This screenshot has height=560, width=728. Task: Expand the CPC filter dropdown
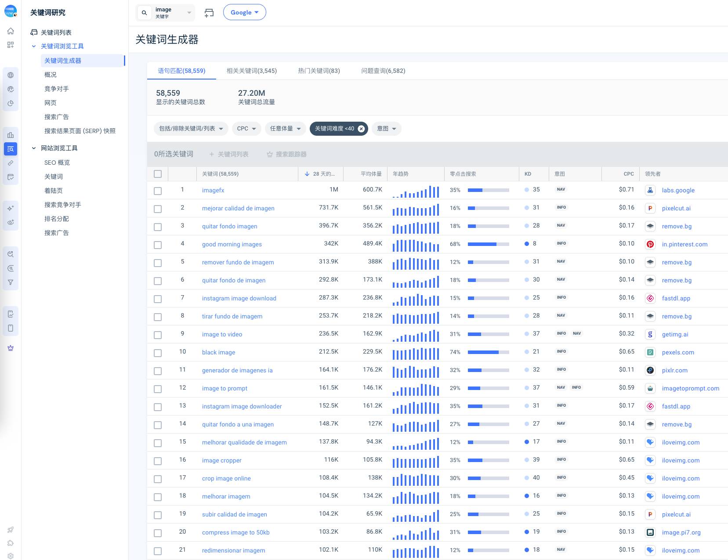coord(246,129)
